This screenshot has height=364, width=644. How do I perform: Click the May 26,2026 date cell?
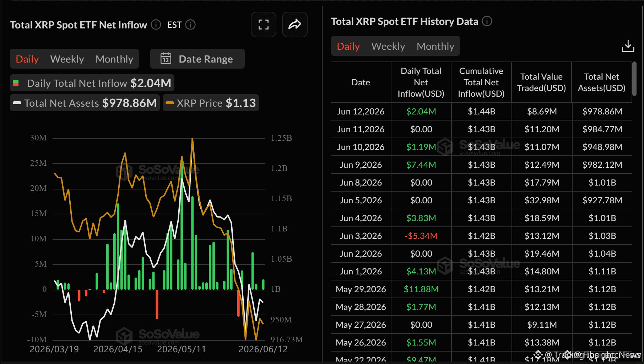pyautogui.click(x=361, y=343)
